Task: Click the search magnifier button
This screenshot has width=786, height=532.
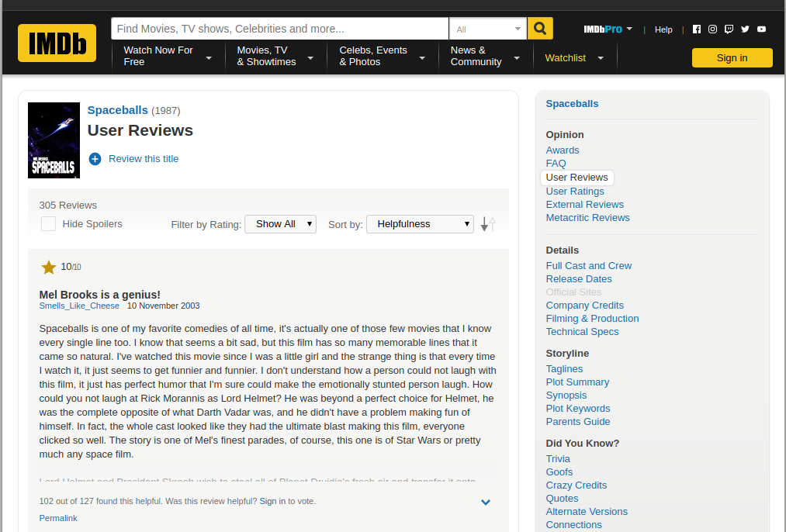Action: click(x=540, y=29)
